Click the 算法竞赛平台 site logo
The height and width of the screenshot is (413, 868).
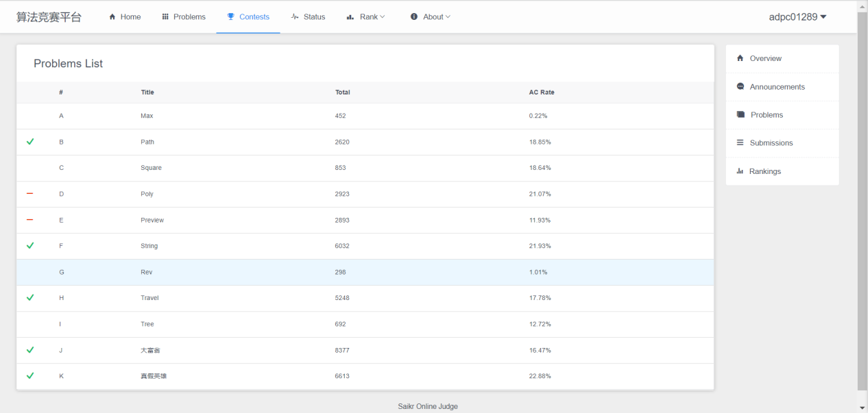coord(49,17)
